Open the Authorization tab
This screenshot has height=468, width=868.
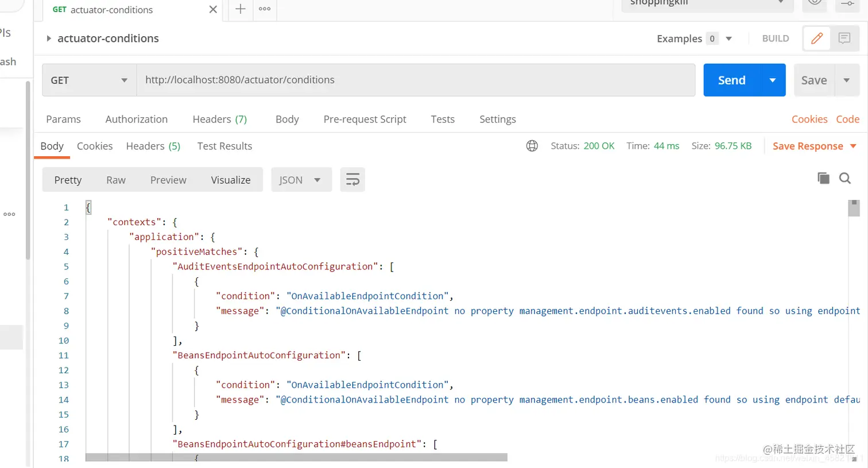tap(137, 119)
